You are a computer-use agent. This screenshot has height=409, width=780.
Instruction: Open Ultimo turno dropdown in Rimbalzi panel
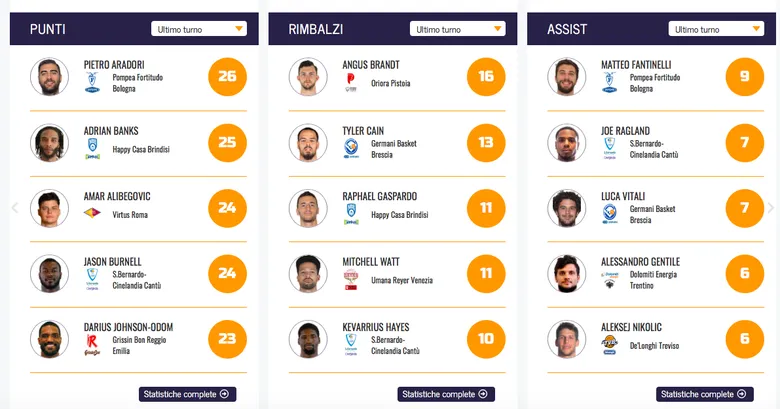(x=458, y=29)
